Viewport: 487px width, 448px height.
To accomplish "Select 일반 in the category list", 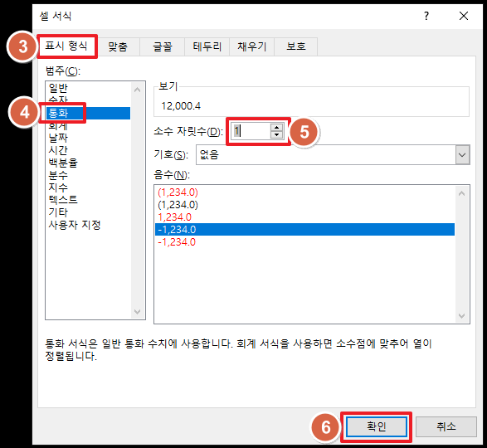I will tap(88, 88).
